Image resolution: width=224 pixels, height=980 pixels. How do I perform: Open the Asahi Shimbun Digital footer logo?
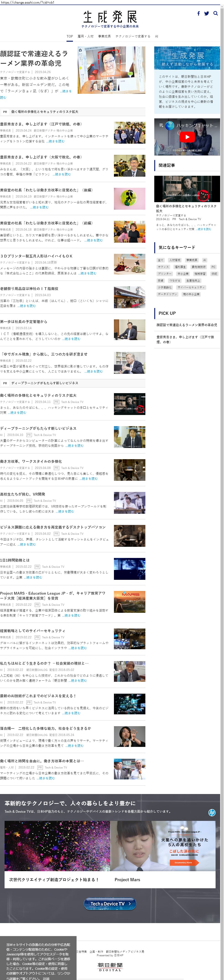click(x=110, y=966)
